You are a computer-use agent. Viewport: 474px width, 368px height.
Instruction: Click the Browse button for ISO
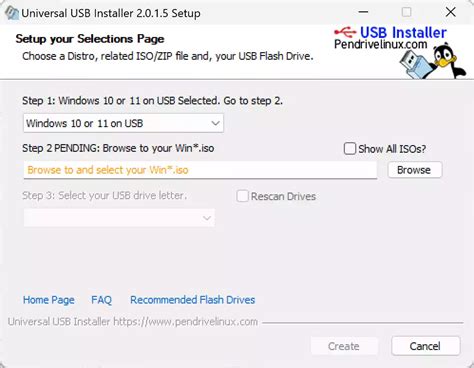[415, 170]
